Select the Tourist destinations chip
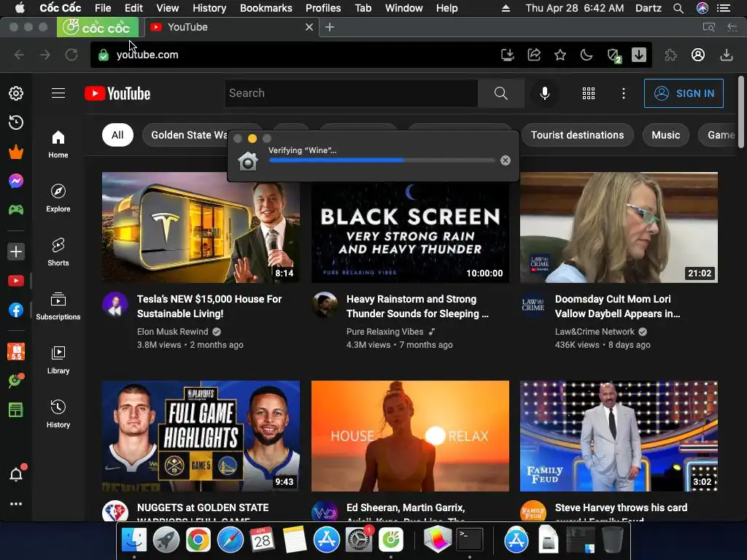The image size is (747, 560). click(578, 135)
